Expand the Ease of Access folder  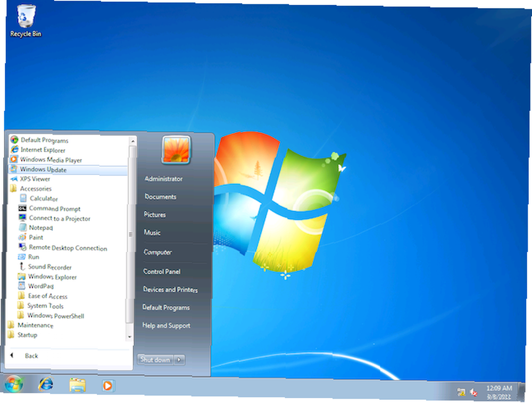43,296
